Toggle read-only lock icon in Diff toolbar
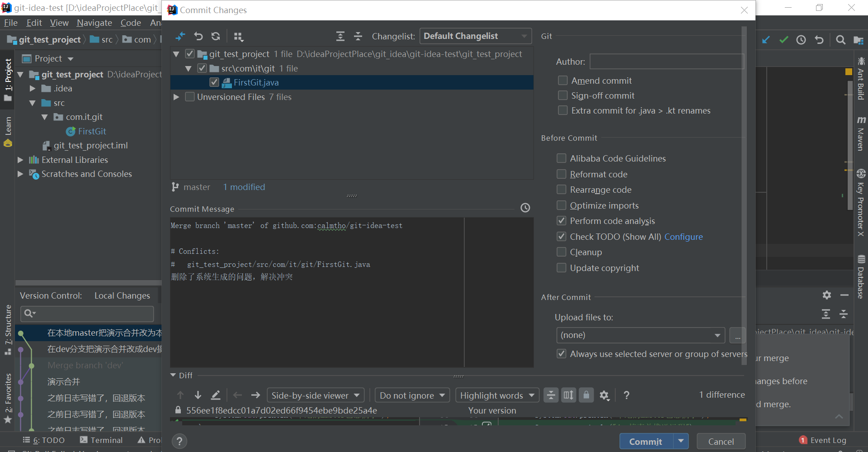 pyautogui.click(x=586, y=395)
